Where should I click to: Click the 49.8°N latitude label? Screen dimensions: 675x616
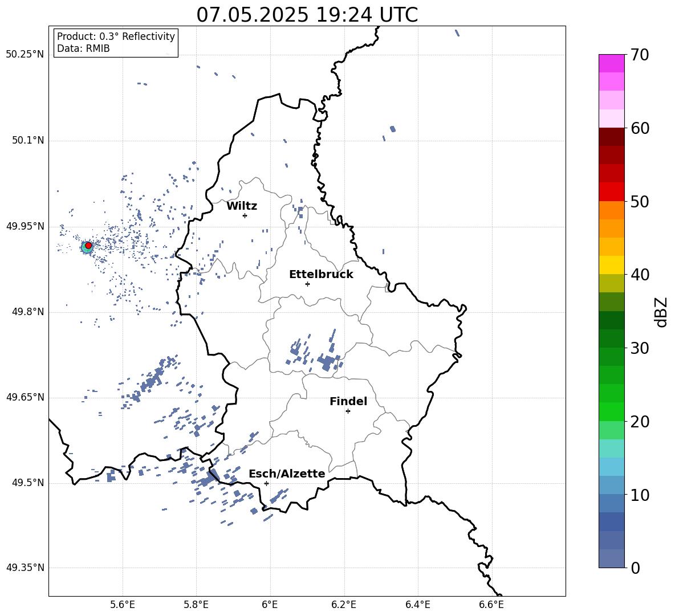[28, 312]
